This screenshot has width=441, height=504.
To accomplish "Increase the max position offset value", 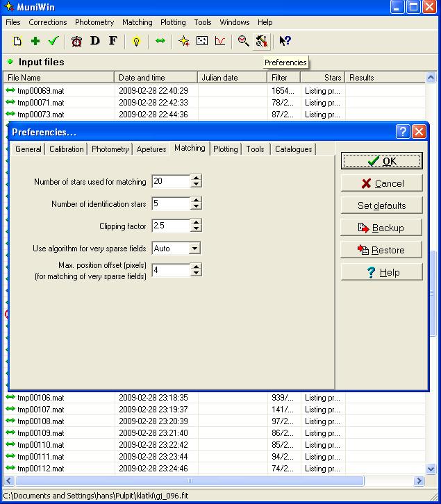I will tap(197, 267).
